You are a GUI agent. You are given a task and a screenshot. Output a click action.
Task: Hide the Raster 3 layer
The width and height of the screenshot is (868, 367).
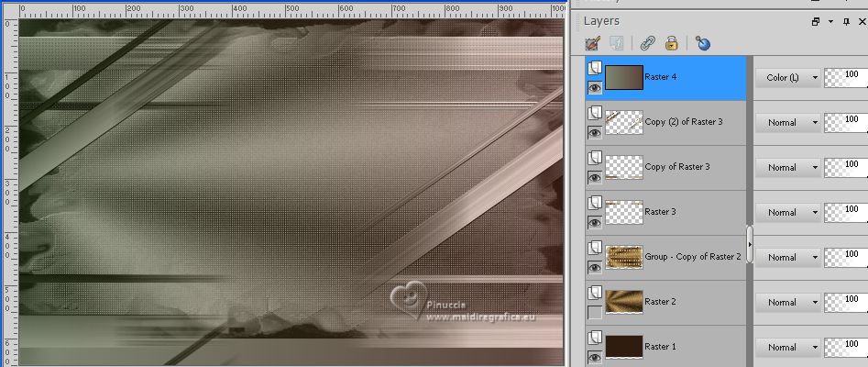(x=595, y=222)
